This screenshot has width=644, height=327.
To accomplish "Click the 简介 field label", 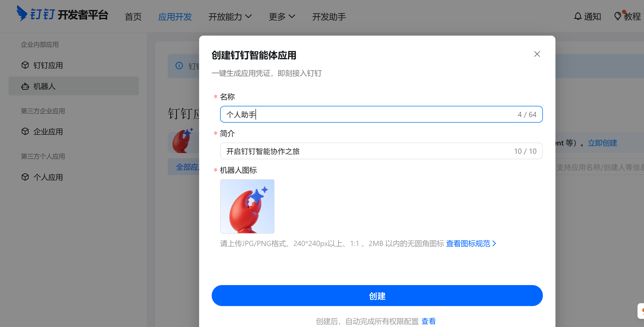I will [x=227, y=134].
